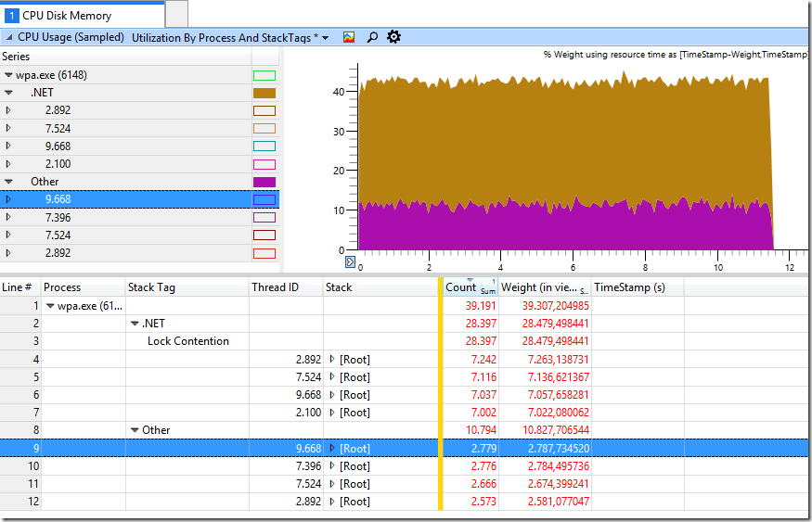Collapse the .NET stack tag row
This screenshot has height=522, width=812.
point(135,324)
